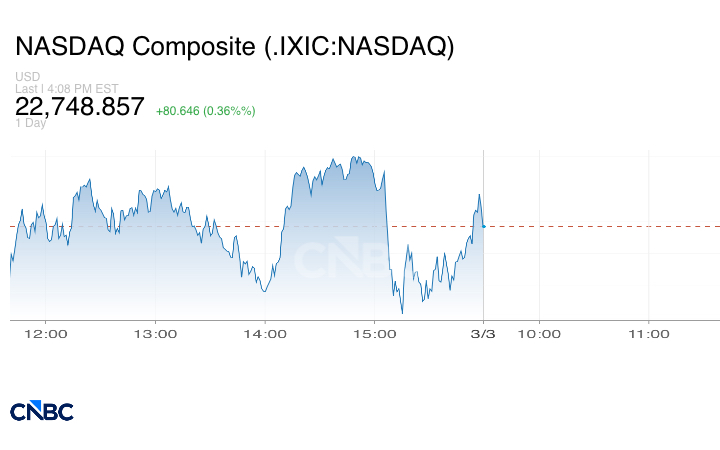Click the CNBC logo at bottom left
The height and width of the screenshot is (450, 720).
coord(41,411)
